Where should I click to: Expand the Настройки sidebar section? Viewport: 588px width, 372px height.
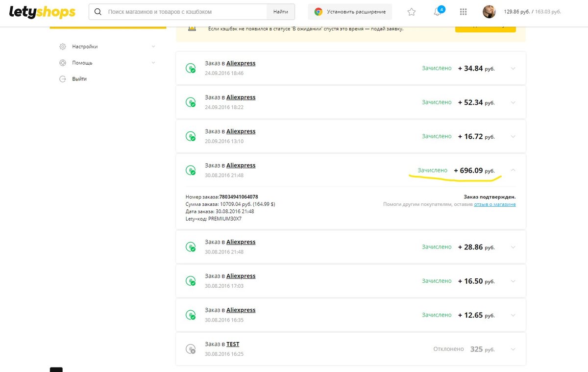(x=153, y=47)
